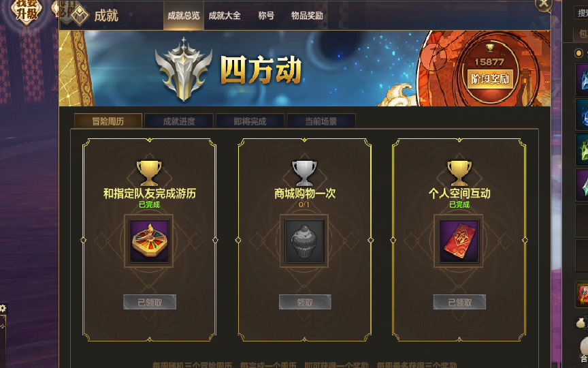Click the 成就 diamond emblem icon
Screen dimensions: 588x368
pos(80,16)
